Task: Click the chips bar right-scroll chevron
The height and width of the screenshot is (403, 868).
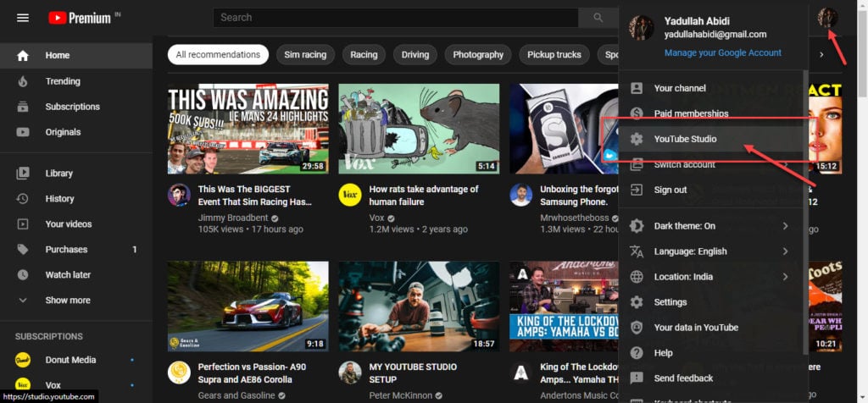Action: point(821,55)
